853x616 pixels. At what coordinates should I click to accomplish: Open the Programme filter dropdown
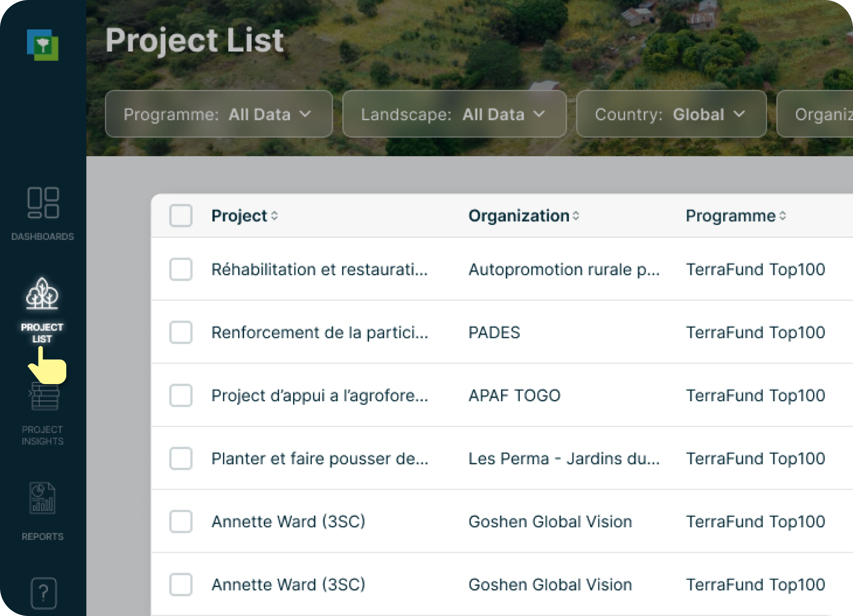pos(218,114)
